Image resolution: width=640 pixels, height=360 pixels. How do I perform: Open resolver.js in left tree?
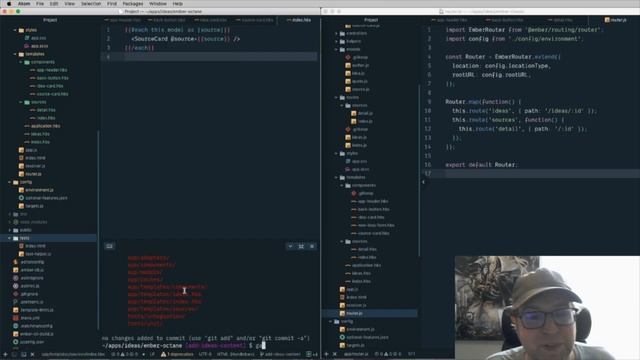click(35, 166)
